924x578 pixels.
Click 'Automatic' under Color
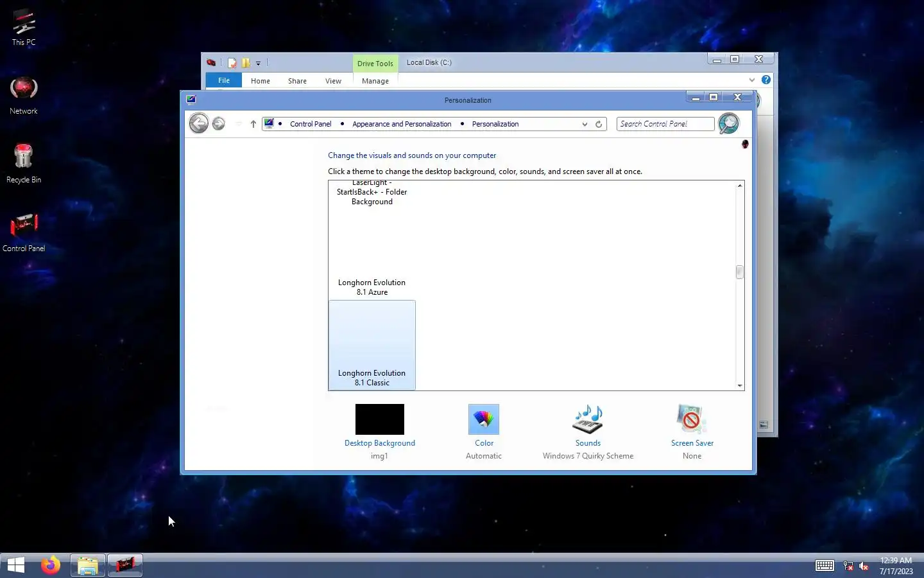pos(484,456)
